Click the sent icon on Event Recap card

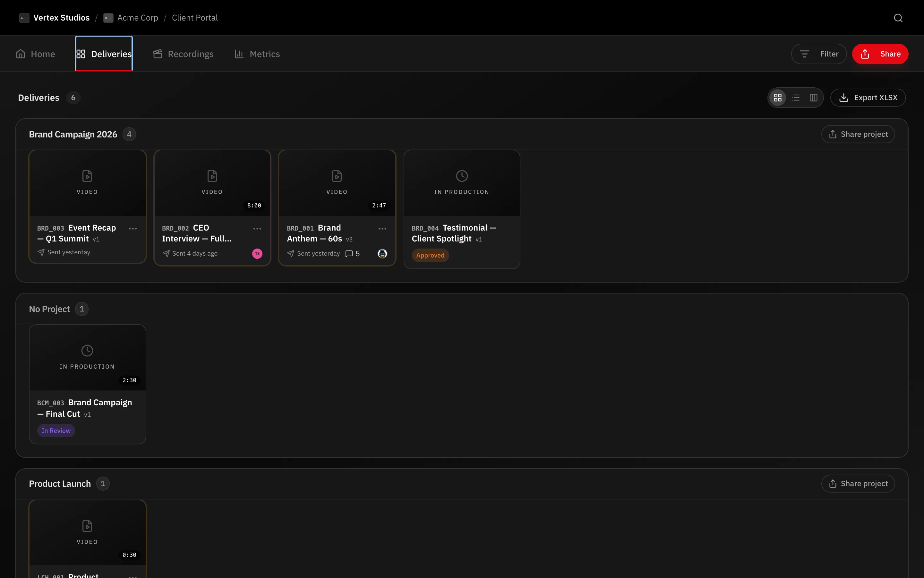[41, 252]
